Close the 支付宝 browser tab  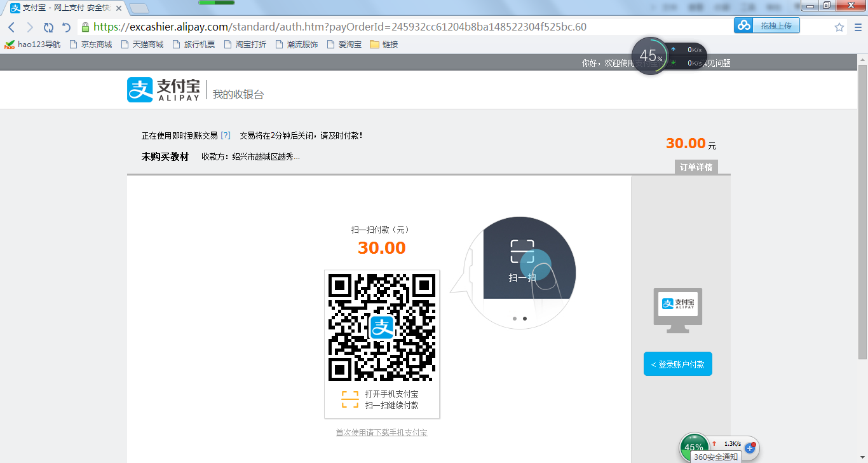tap(119, 8)
